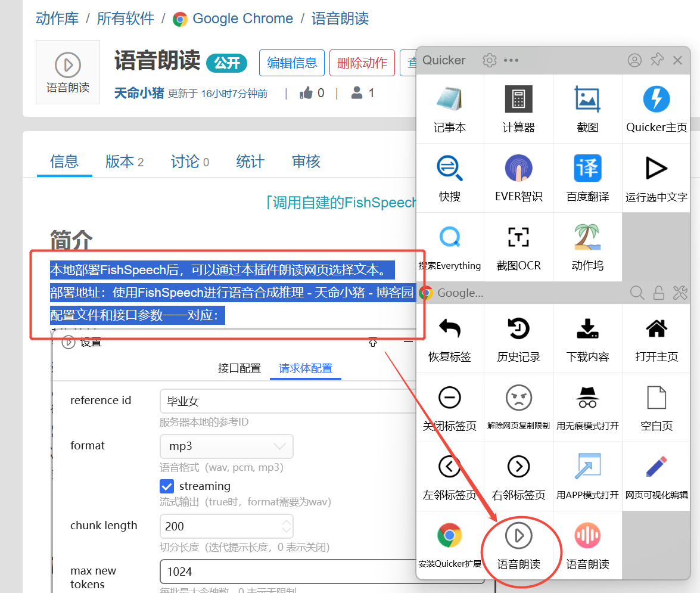This screenshot has width=700, height=593.
Task: Toggle the streaming checkbox
Action: [167, 486]
